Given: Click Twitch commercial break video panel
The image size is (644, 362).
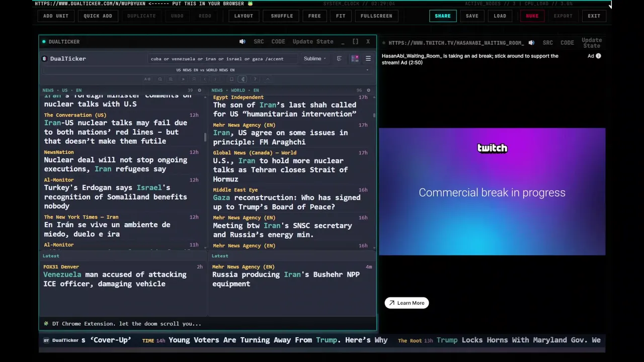Looking at the screenshot, I should tap(492, 192).
